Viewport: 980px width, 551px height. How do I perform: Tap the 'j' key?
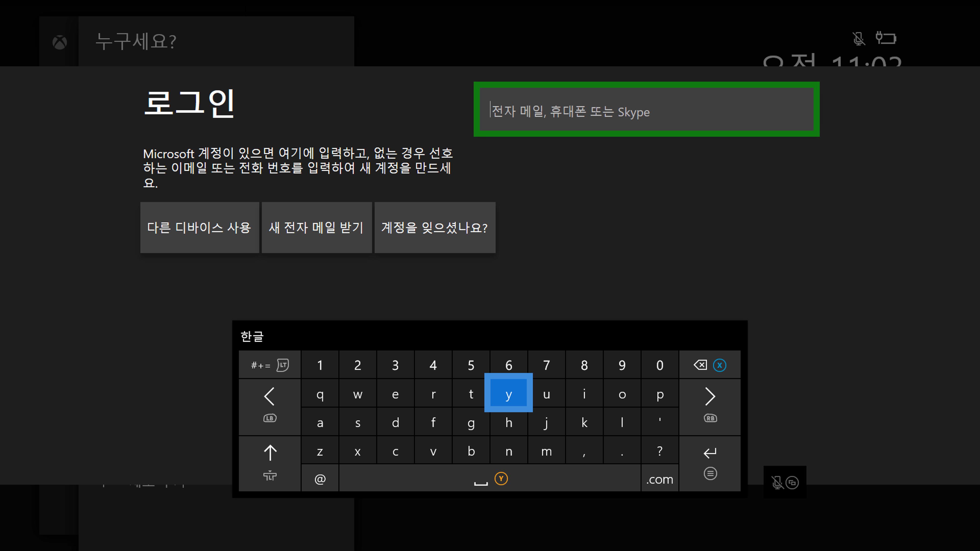coord(546,422)
